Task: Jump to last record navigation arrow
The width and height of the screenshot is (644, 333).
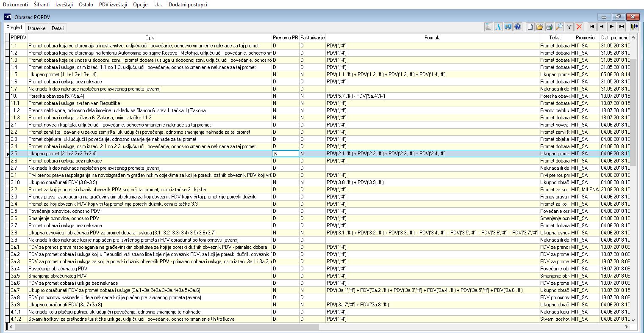Action: point(622,27)
